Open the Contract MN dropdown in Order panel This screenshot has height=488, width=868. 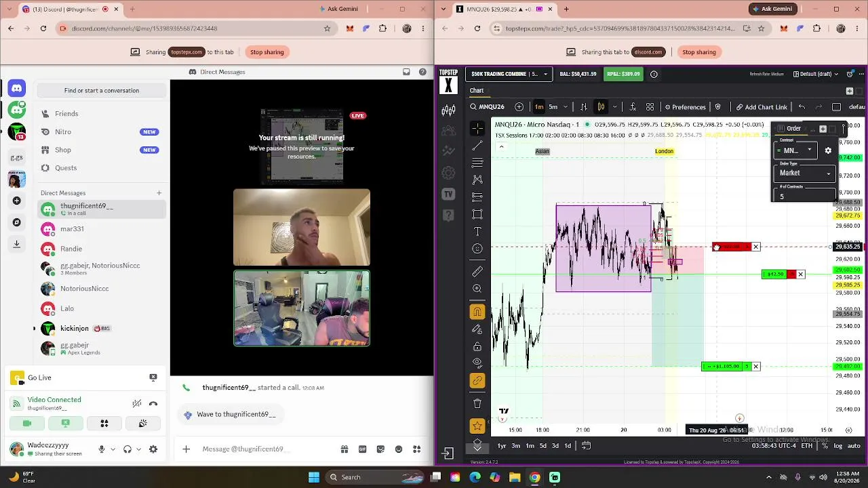(795, 150)
